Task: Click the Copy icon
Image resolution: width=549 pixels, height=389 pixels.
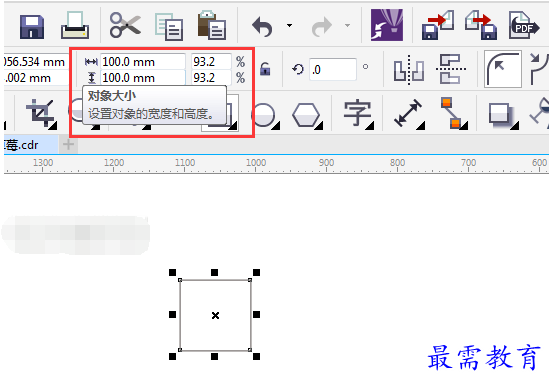Action: point(169,27)
